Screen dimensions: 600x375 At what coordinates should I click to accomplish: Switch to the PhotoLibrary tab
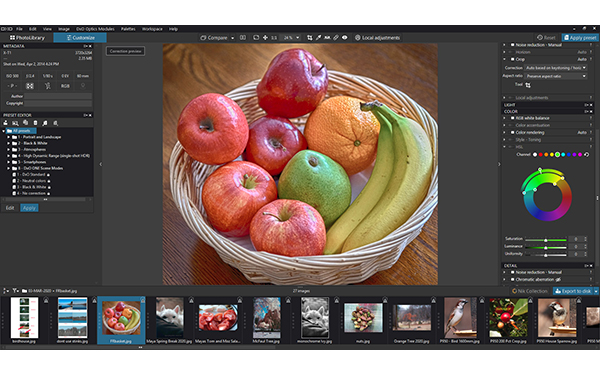point(27,38)
